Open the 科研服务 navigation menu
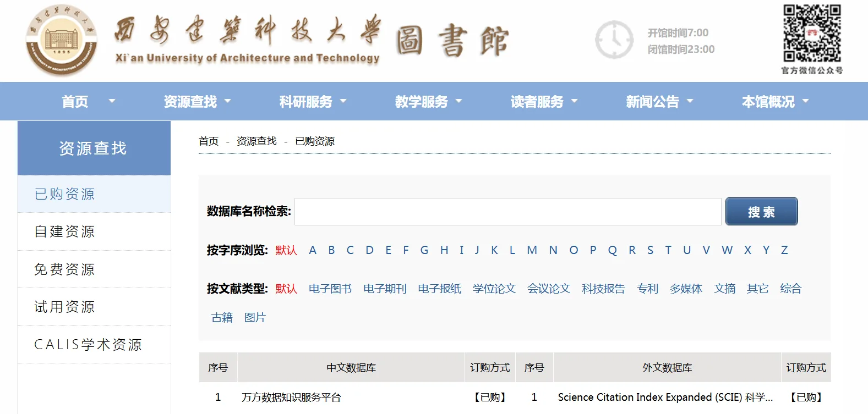 [x=306, y=102]
